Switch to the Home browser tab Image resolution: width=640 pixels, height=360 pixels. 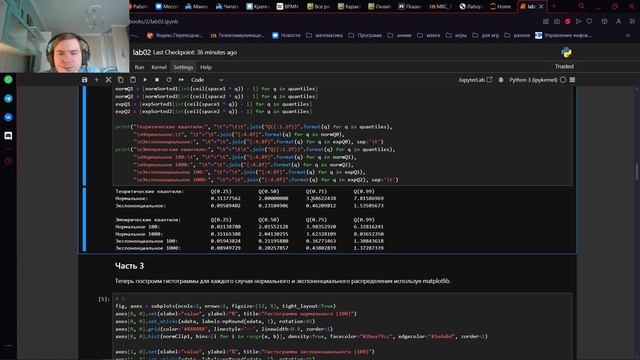pyautogui.click(x=500, y=7)
